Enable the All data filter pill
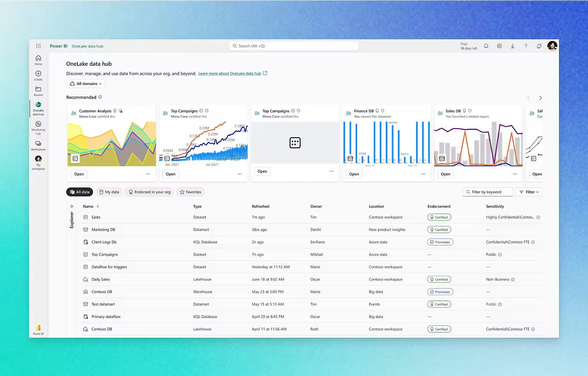Screen dimensions: 588x376 [x=80, y=192]
